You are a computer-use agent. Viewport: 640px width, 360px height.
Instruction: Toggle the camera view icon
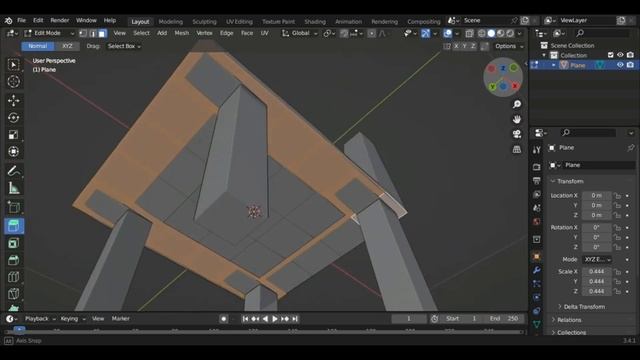pyautogui.click(x=517, y=134)
